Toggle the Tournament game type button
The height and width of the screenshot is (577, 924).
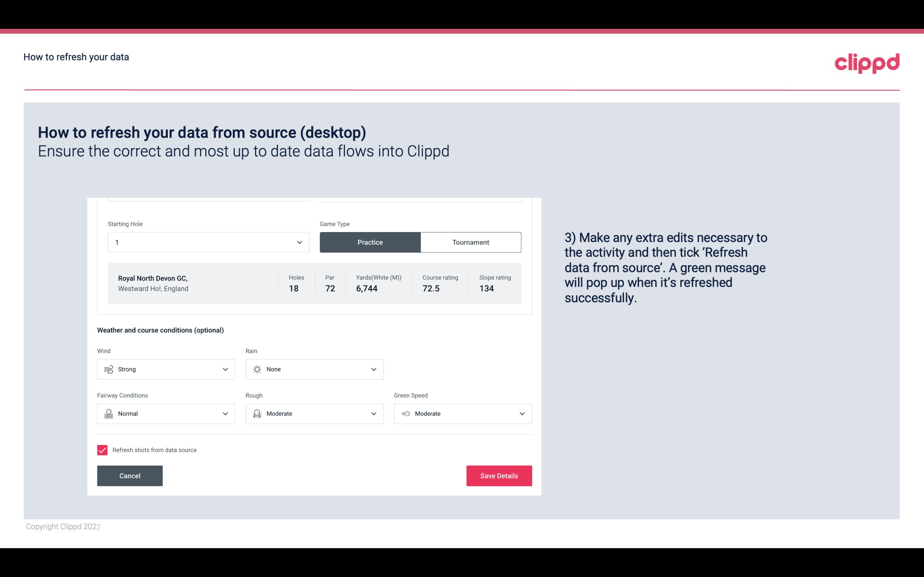pos(470,242)
